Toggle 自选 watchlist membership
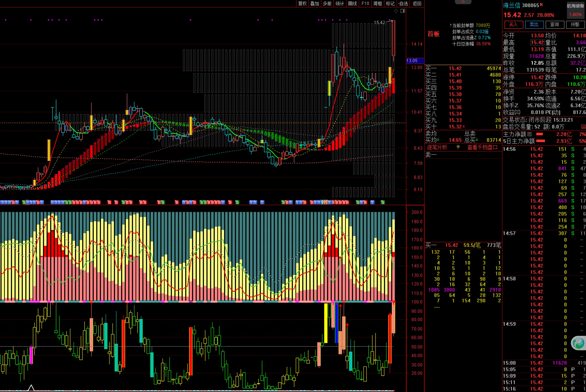 pyautogui.click(x=403, y=4)
